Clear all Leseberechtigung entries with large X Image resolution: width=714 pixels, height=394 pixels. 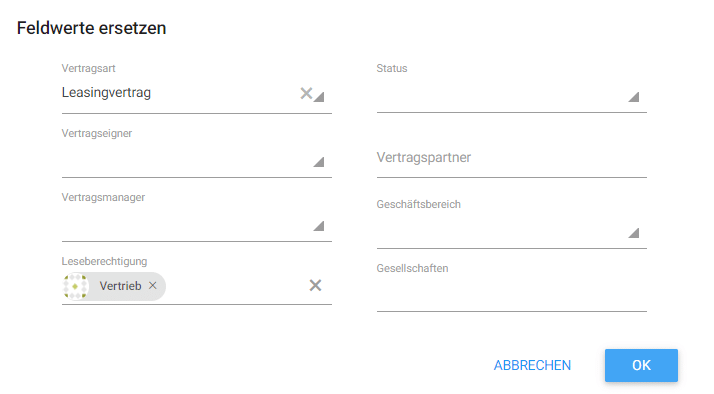click(315, 286)
